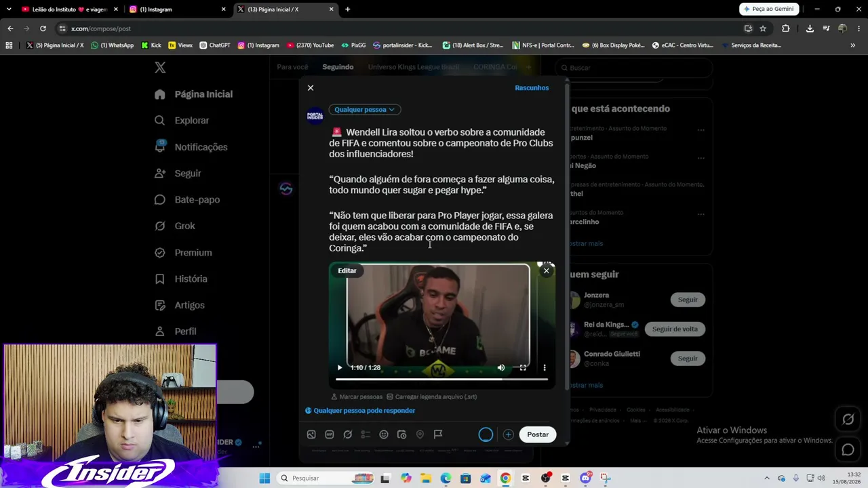Close the post composer dialog
Screen dimensions: 868x488
[x=311, y=88]
